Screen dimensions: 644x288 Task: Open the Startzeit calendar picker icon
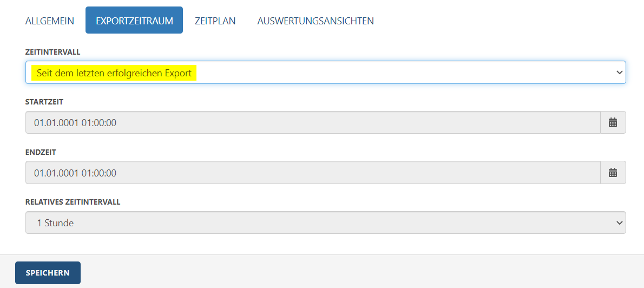point(613,122)
